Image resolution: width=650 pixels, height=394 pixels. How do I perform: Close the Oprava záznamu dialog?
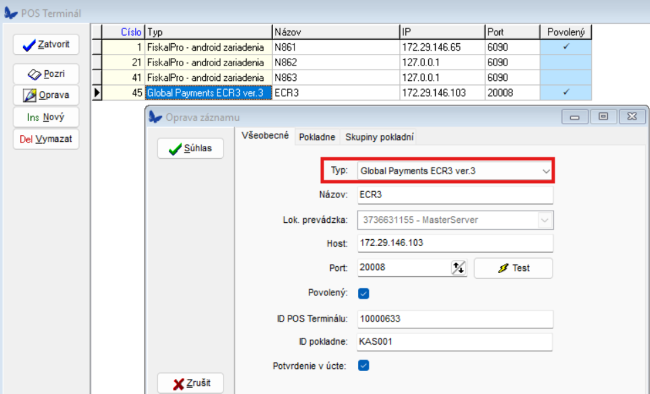(x=632, y=117)
